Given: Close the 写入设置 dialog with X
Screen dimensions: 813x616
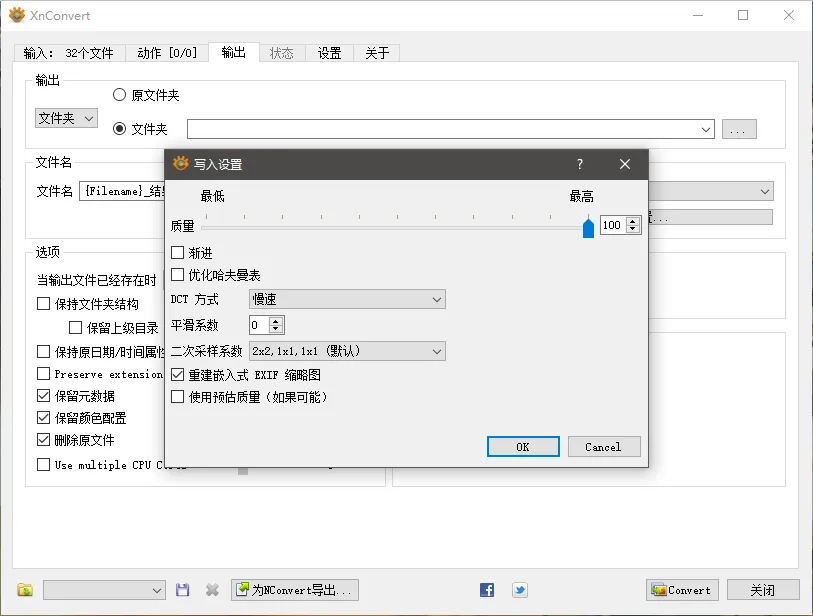Looking at the screenshot, I should click(625, 164).
